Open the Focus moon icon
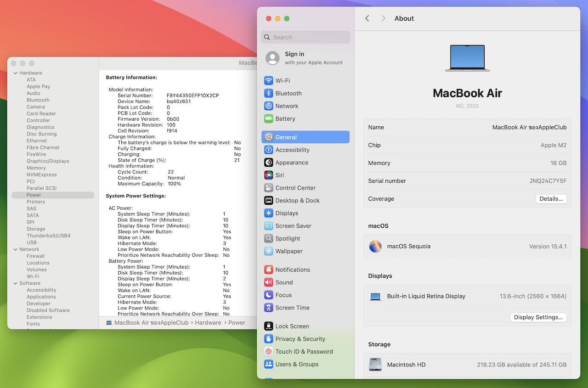This screenshot has height=388, width=588. click(269, 295)
